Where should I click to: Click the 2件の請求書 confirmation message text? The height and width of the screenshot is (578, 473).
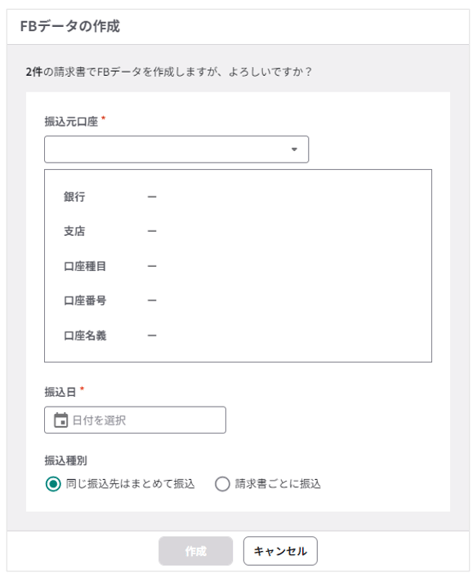coord(168,72)
